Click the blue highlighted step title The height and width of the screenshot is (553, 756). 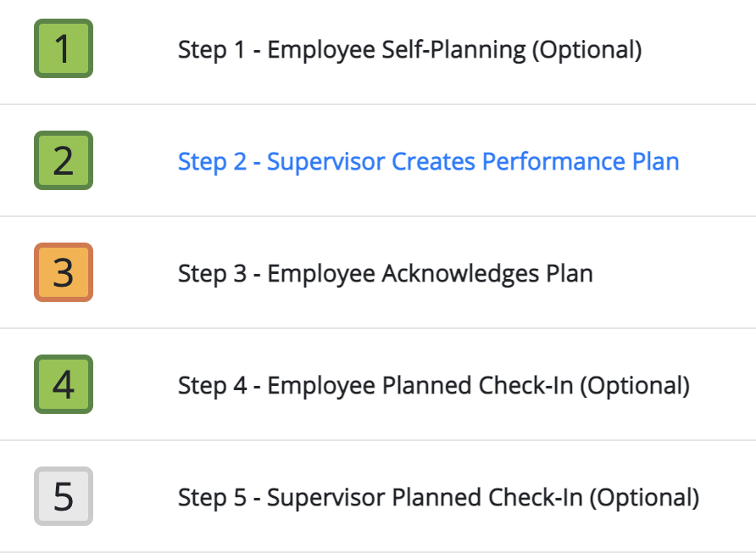point(428,161)
